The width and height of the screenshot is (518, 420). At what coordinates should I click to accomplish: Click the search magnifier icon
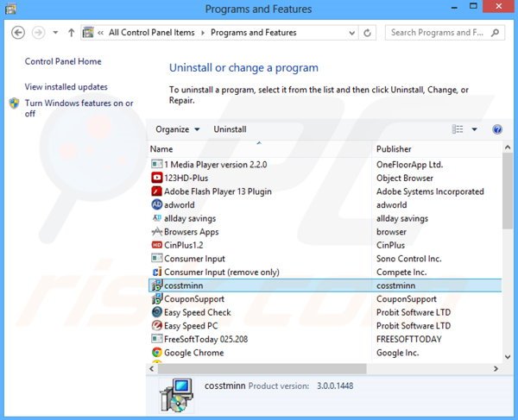point(495,32)
